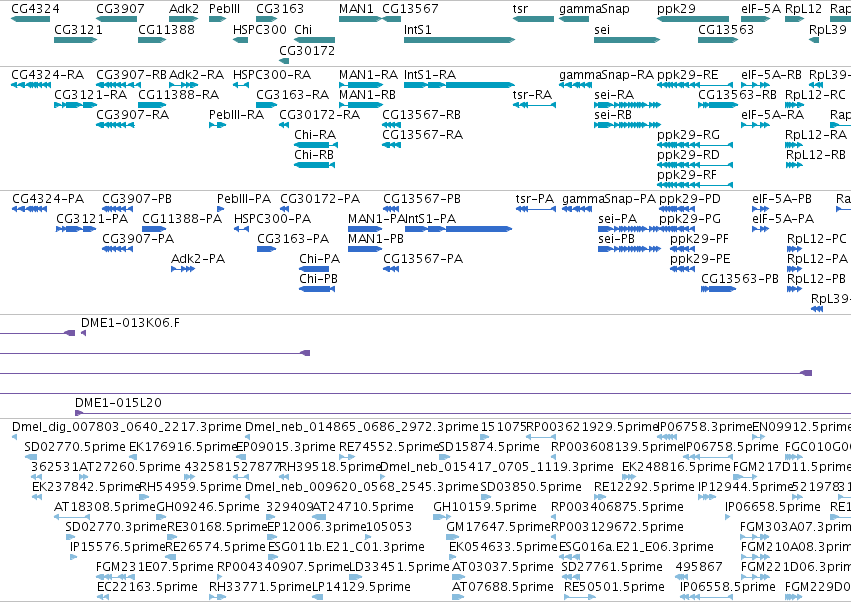Click the ppk29-RF transcript
Screen dimensions: 851x602
695,185
